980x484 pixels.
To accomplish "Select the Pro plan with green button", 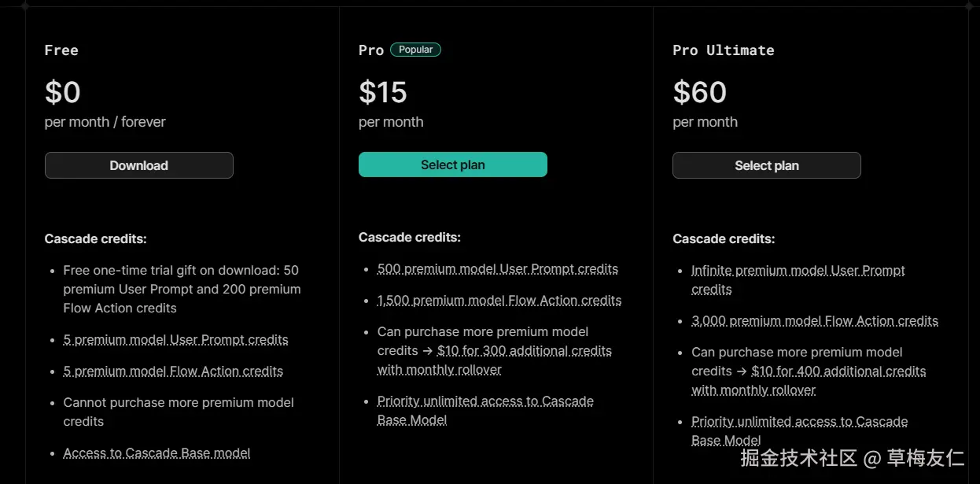I will (452, 164).
